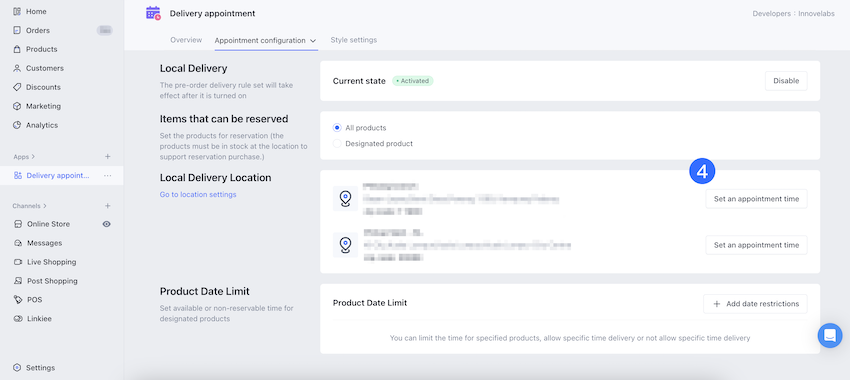
Task: Select the Customers person icon
Action: point(17,68)
